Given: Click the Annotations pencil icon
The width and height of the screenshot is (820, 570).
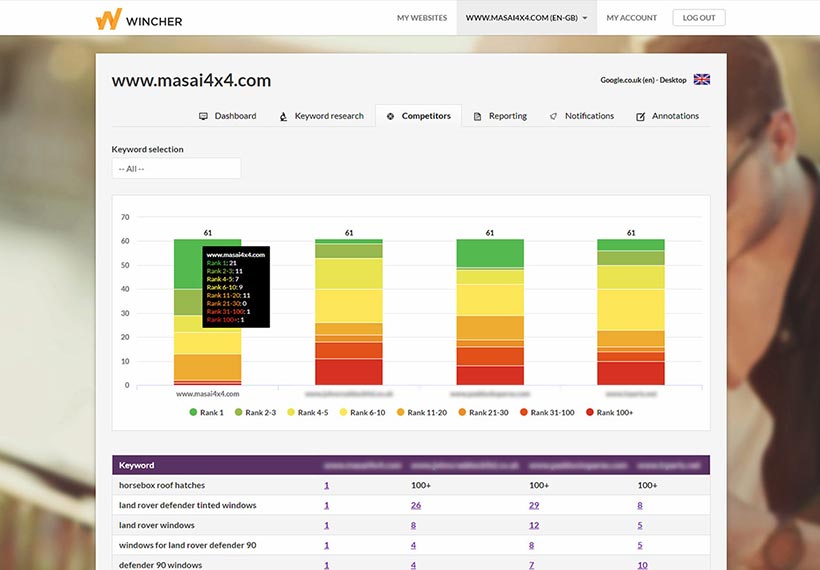Looking at the screenshot, I should click(x=640, y=116).
